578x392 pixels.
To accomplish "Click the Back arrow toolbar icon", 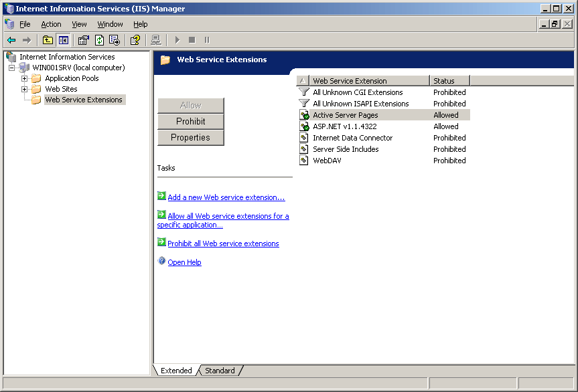I will (11, 40).
